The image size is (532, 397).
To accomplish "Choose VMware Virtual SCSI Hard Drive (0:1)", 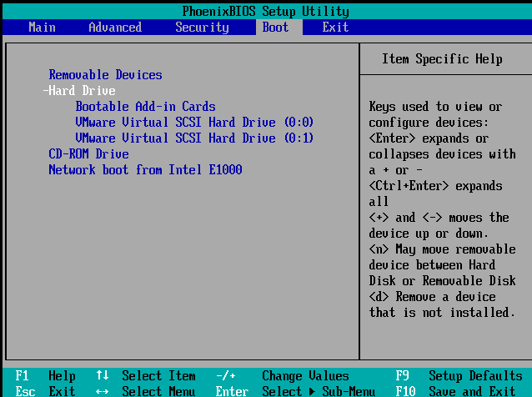I will point(194,138).
